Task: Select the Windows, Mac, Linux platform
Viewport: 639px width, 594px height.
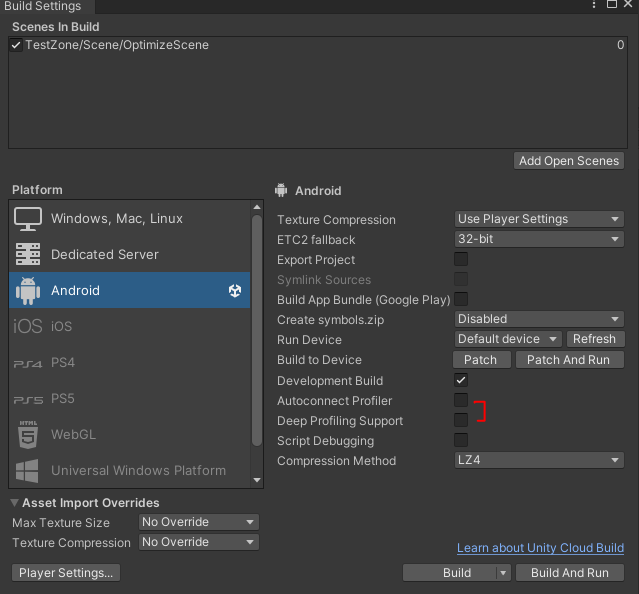Action: (x=130, y=219)
